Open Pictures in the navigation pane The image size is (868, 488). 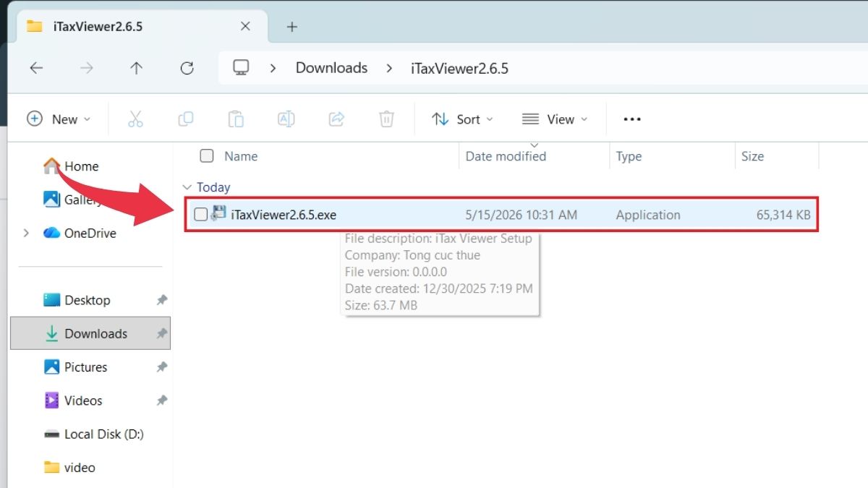76,367
